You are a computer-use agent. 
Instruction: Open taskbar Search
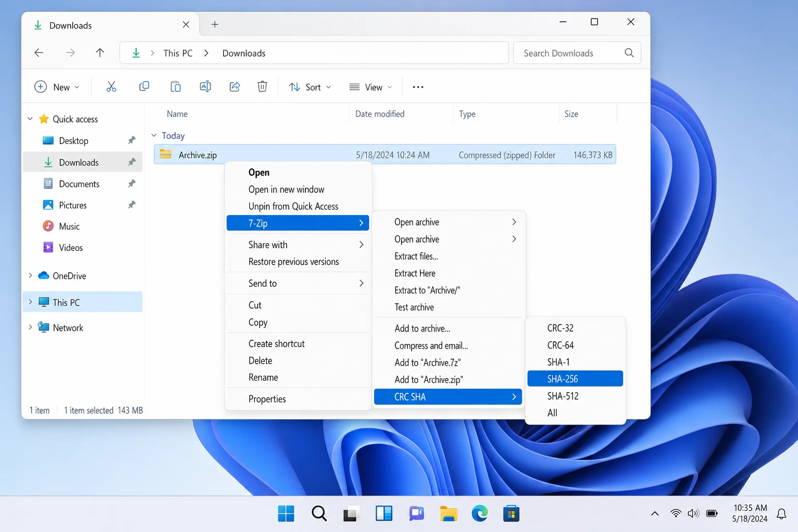pos(319,513)
